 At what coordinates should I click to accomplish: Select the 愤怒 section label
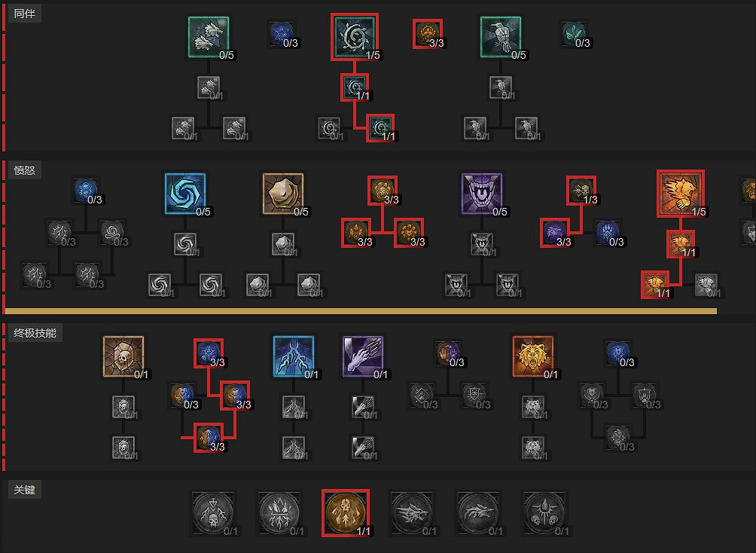(25, 170)
